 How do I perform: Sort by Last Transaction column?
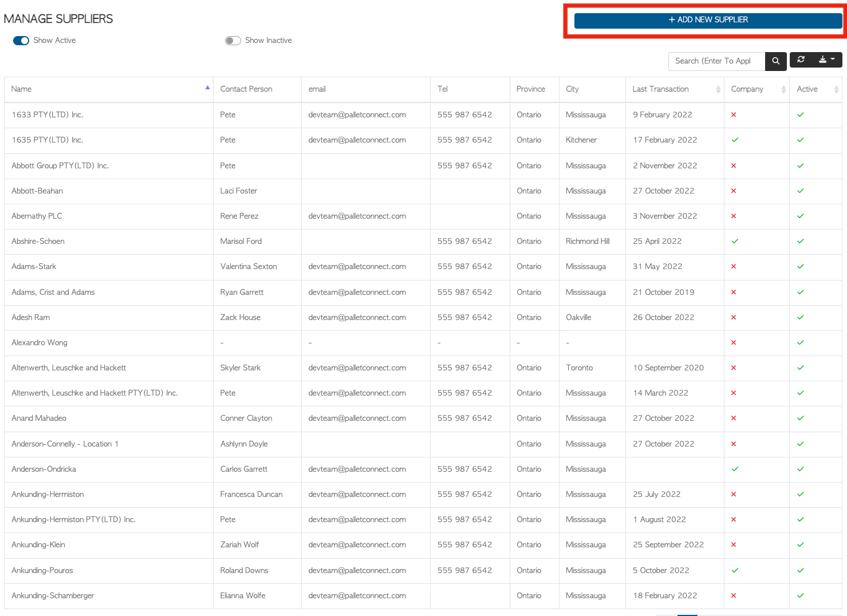[675, 89]
